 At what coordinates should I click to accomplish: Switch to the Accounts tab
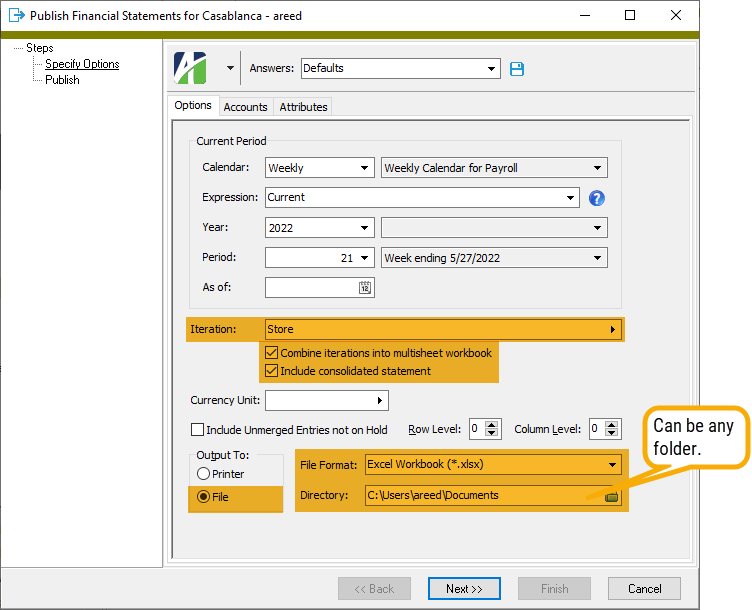tap(246, 107)
